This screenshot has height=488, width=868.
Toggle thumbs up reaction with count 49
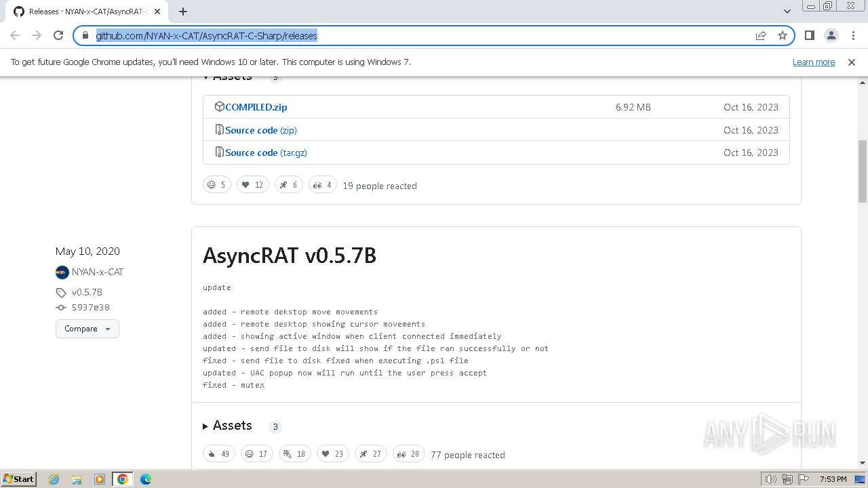[219, 453]
